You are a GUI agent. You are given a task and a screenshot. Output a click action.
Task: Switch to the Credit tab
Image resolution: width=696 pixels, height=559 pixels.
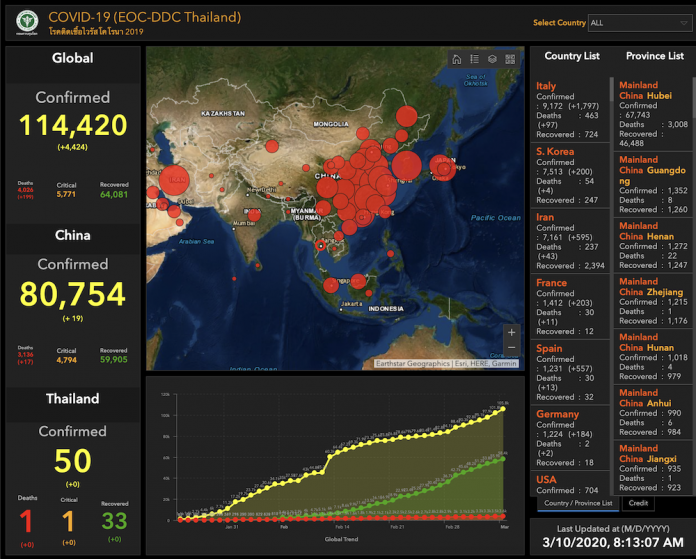638,503
